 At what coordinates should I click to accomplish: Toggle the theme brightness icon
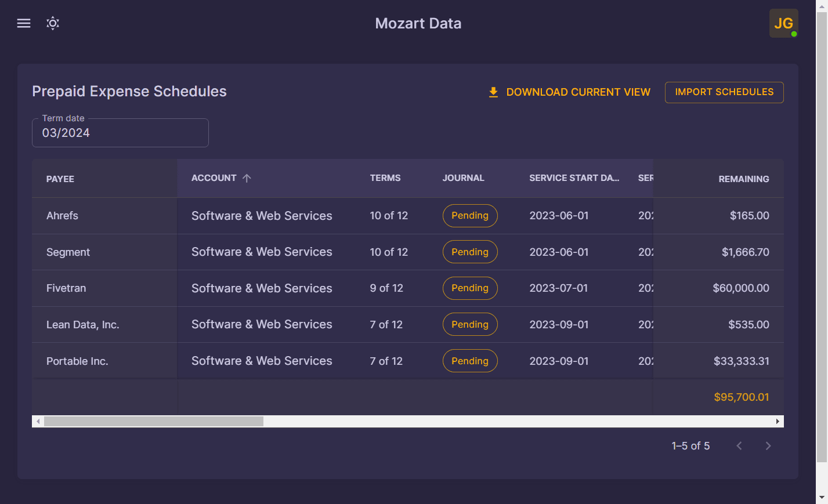(x=52, y=23)
